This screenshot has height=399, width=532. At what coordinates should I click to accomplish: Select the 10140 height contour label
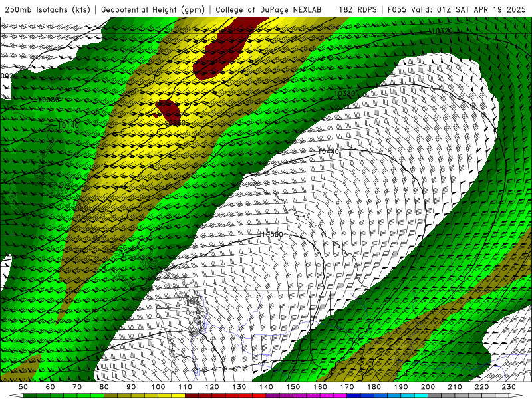click(x=68, y=125)
